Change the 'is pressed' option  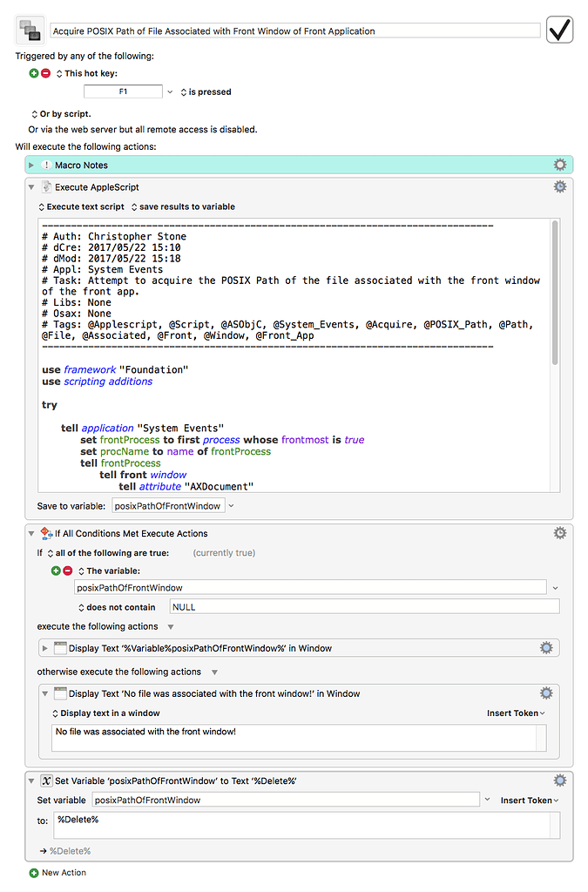coord(206,91)
